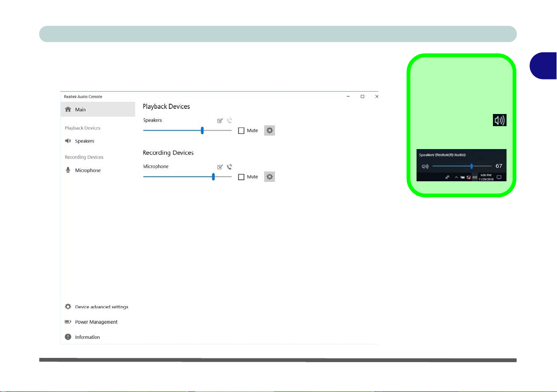This screenshot has height=392, width=557.
Task: Click the battery tray icon
Action: click(x=463, y=178)
